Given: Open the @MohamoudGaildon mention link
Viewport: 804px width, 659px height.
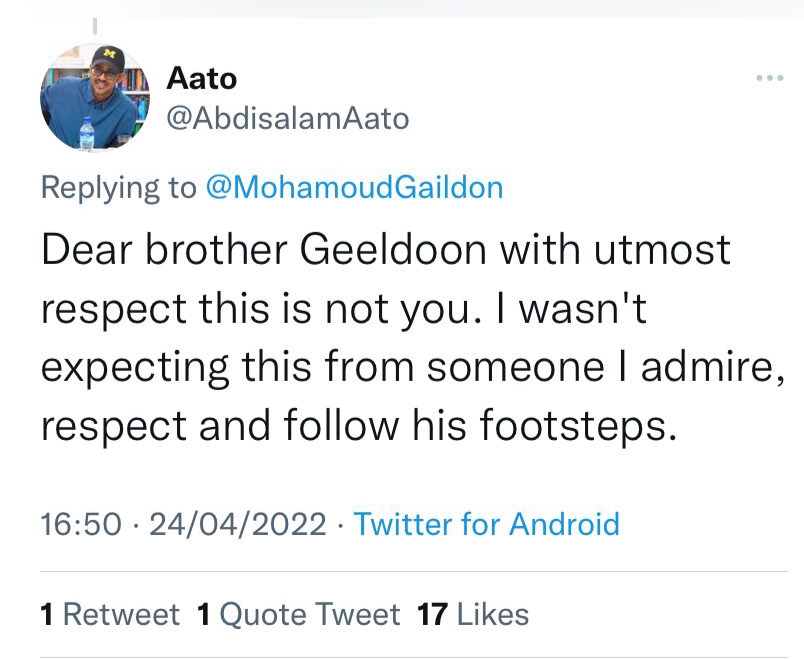Looking at the screenshot, I should pyautogui.click(x=354, y=187).
